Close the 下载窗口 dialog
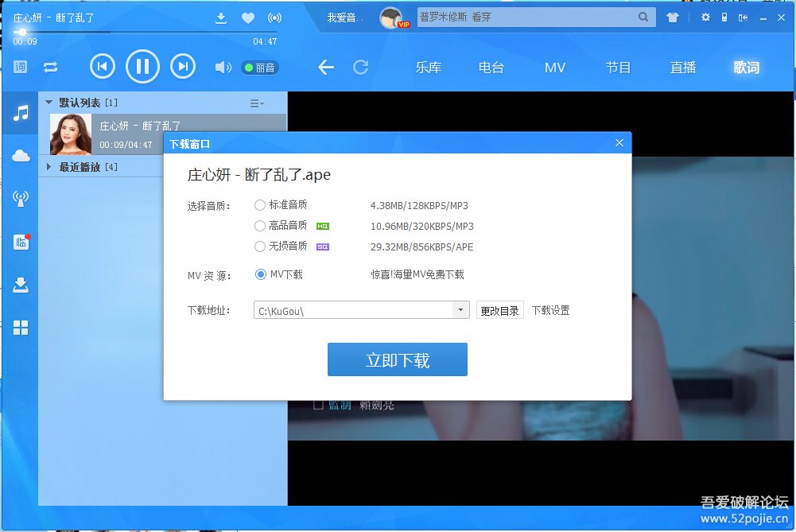This screenshot has width=796, height=532. point(619,143)
